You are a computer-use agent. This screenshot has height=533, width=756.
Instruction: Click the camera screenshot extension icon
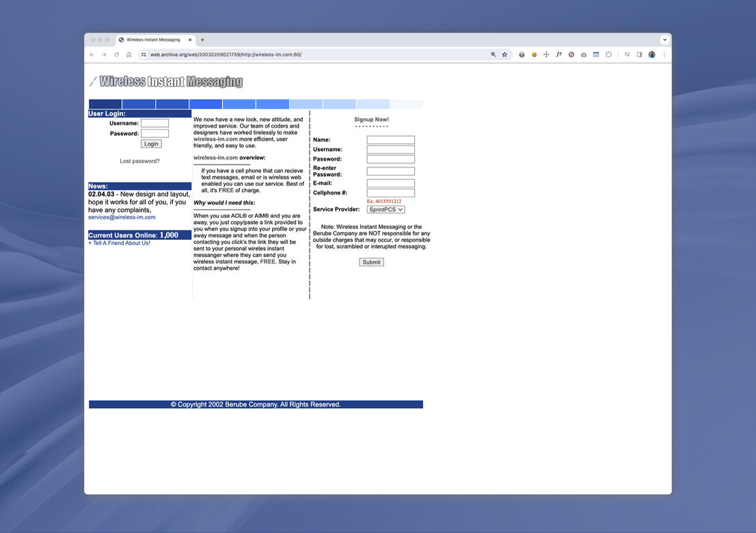coord(583,55)
